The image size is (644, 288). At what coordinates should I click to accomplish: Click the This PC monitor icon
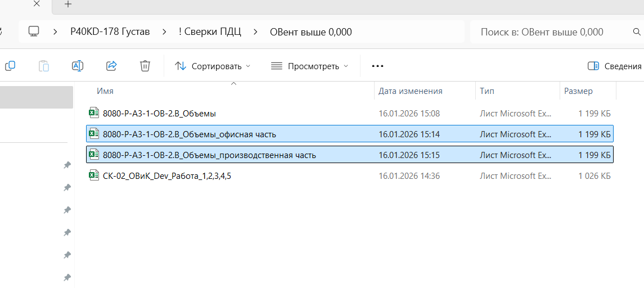pos(34,31)
